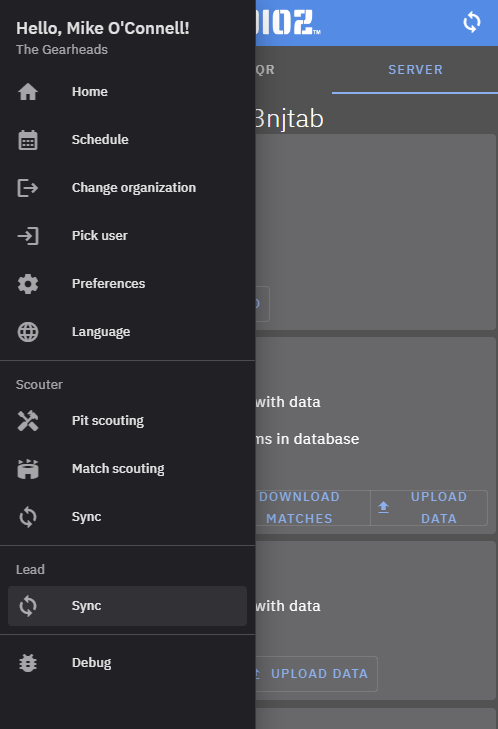Click the Debug bug icon

(28, 663)
